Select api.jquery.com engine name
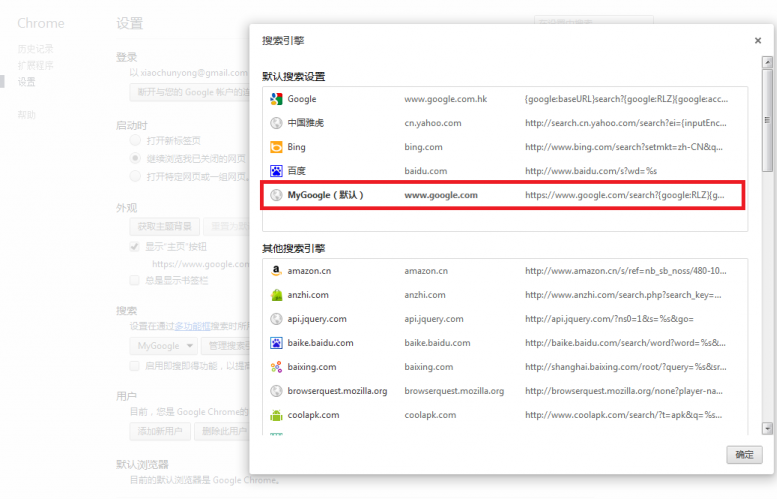Viewport: 777px width, 499px height. [317, 319]
